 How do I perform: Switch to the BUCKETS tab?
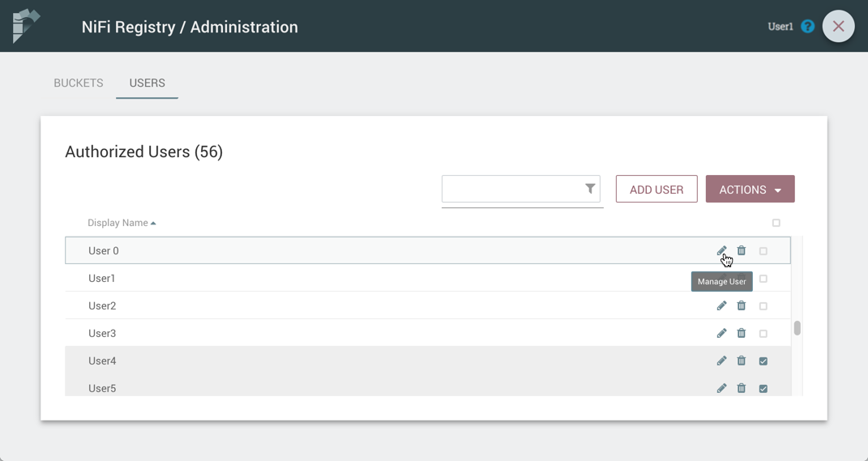click(x=79, y=83)
